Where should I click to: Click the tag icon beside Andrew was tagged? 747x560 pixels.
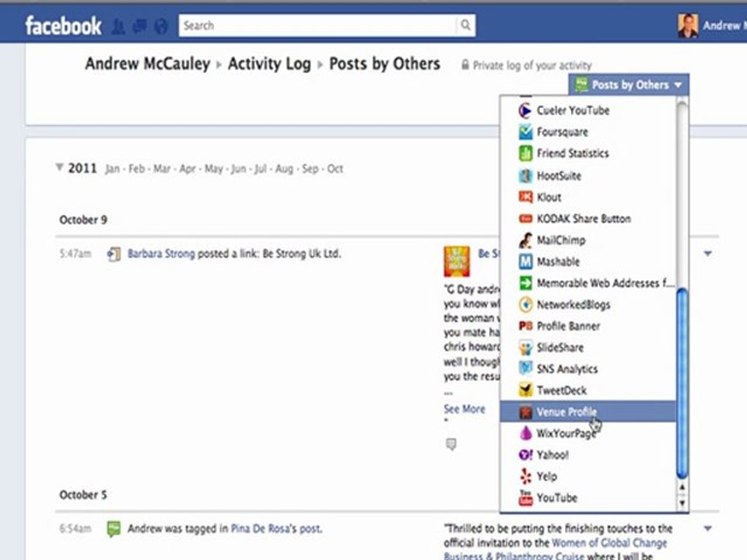pyautogui.click(x=114, y=529)
